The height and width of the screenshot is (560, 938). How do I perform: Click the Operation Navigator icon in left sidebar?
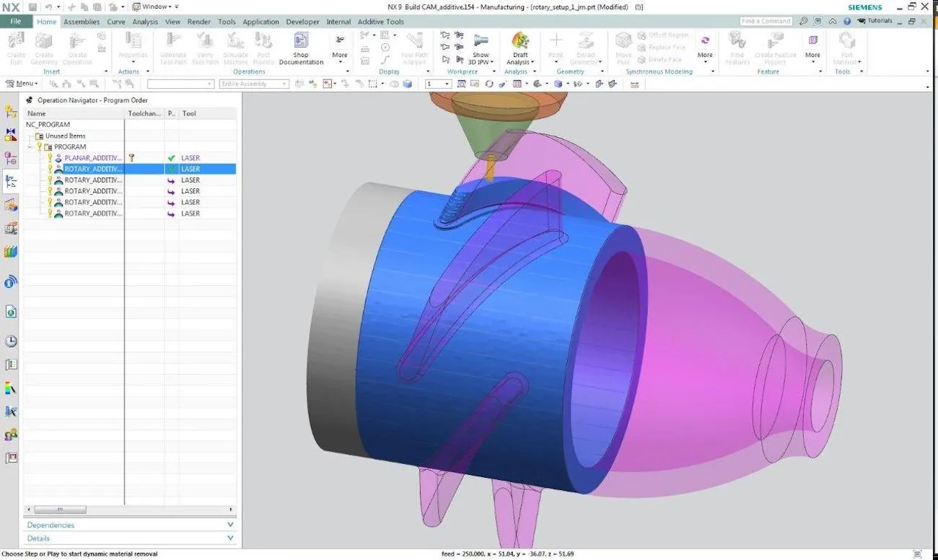[9, 181]
